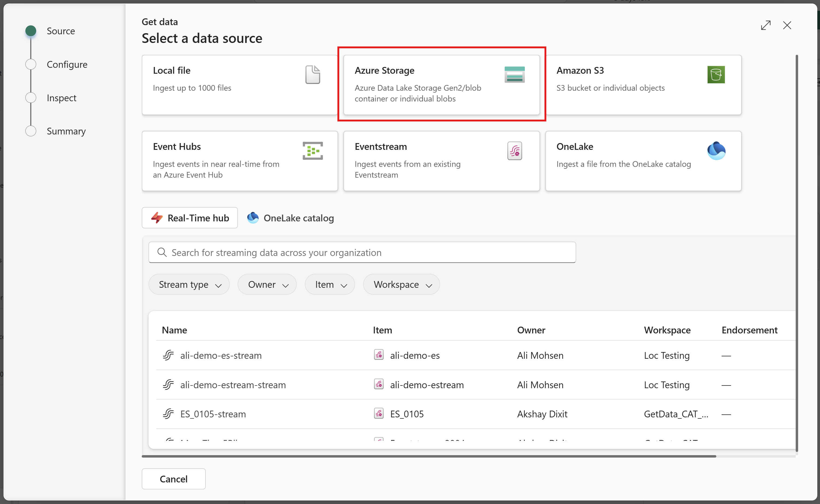Click the stream icon beside ali-demo-es-stream

click(168, 355)
